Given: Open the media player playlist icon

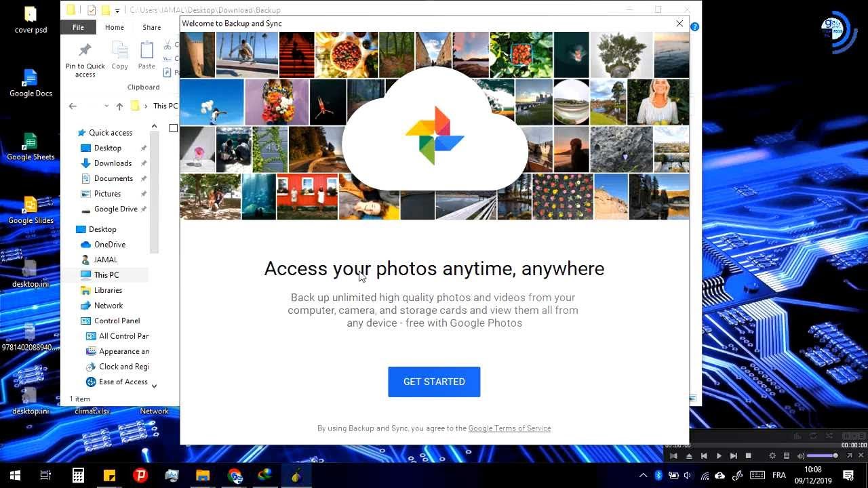Looking at the screenshot, I should coord(786,456).
